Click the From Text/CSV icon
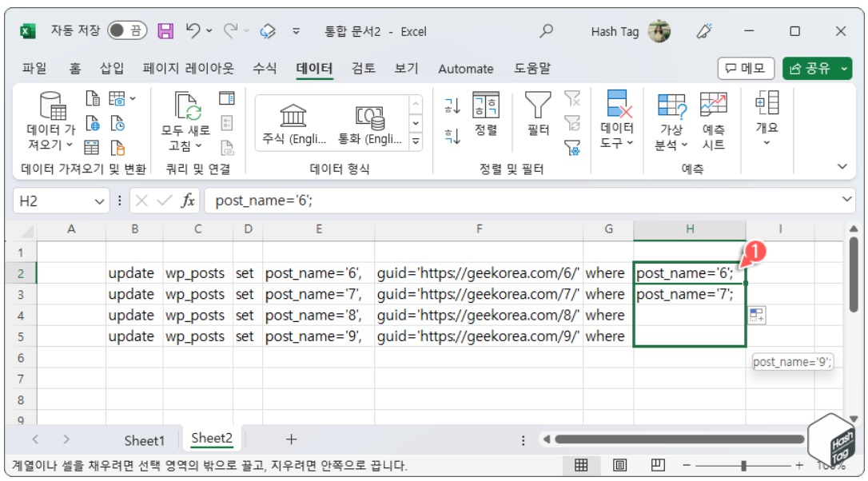Image resolution: width=868 pixels, height=481 pixels. tap(93, 98)
